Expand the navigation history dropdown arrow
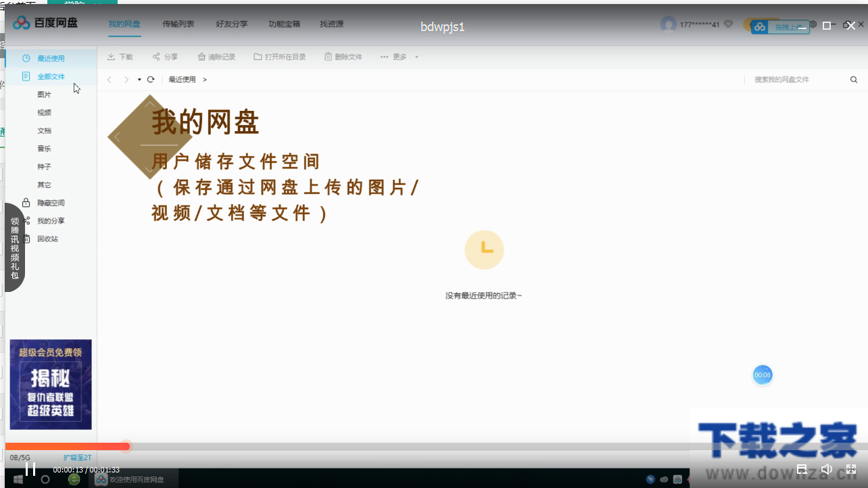The height and width of the screenshot is (488, 868). point(139,79)
